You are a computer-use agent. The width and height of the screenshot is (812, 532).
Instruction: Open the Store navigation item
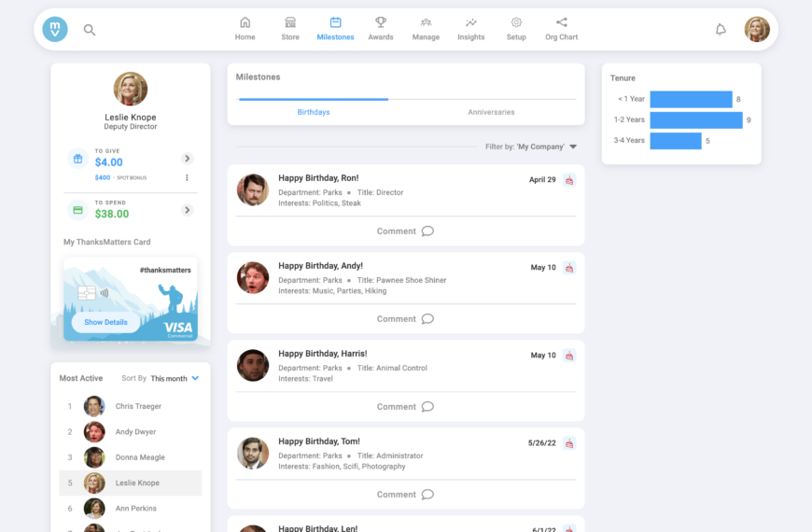click(290, 29)
